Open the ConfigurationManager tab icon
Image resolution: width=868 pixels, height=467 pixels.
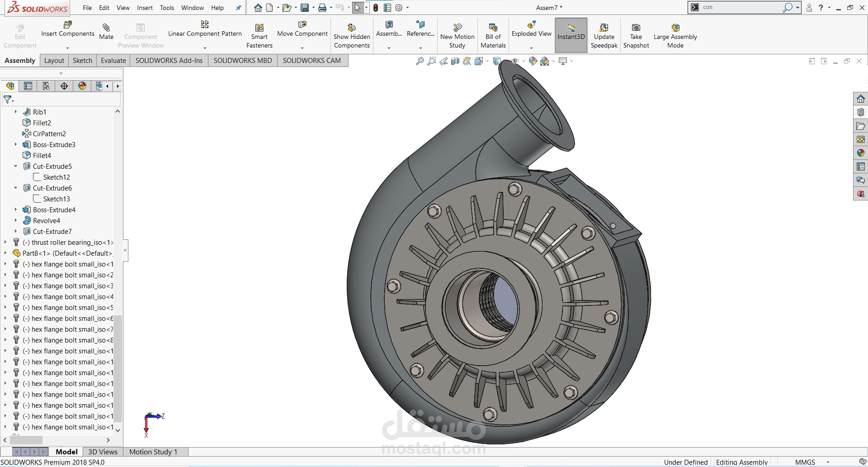[46, 86]
